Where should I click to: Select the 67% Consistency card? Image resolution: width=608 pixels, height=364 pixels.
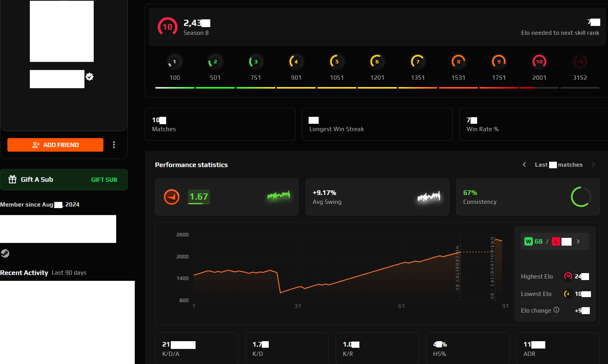[x=527, y=197]
